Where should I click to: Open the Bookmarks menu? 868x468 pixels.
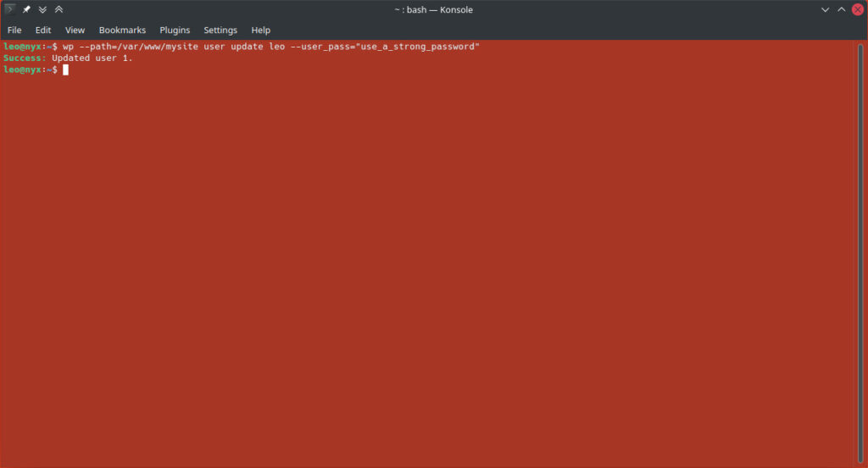click(x=122, y=30)
